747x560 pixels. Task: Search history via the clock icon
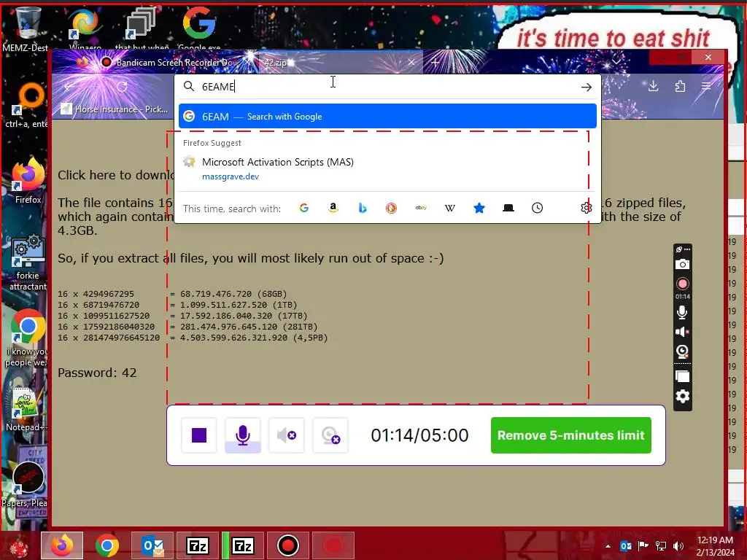[537, 208]
